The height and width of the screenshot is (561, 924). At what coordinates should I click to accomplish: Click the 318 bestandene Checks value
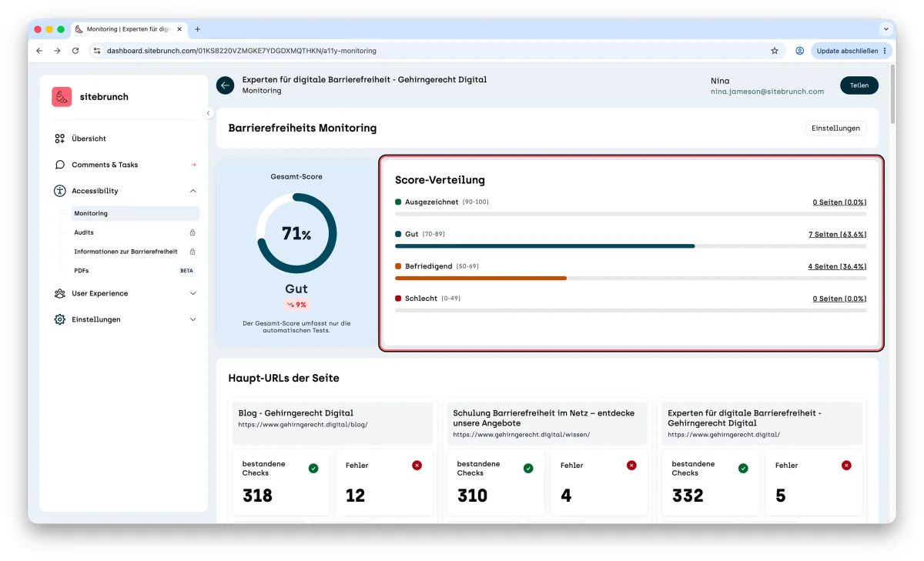pyautogui.click(x=257, y=496)
